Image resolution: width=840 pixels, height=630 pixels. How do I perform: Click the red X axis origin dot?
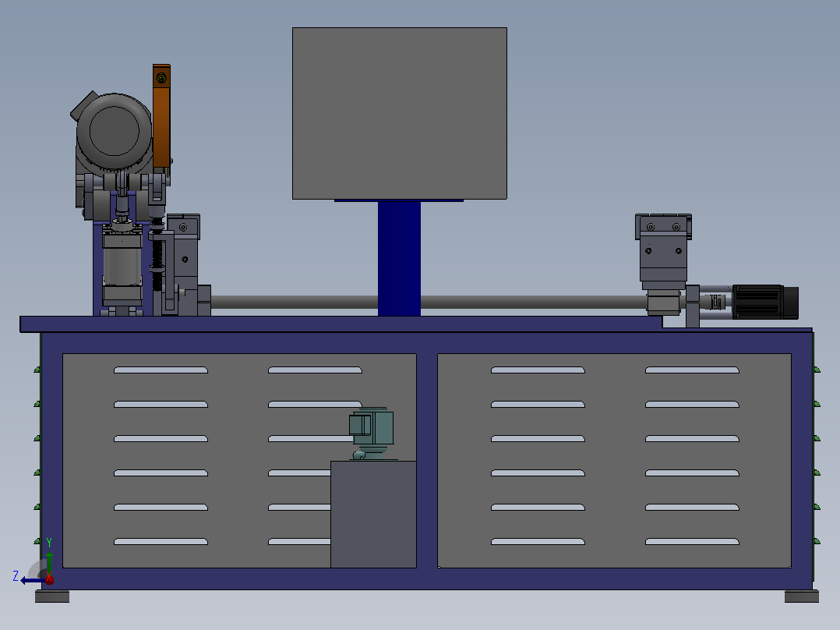click(x=49, y=580)
